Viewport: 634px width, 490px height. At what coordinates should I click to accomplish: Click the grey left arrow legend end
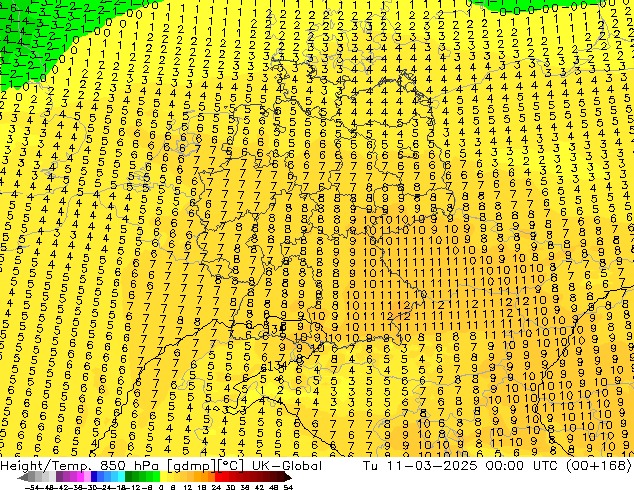pyautogui.click(x=22, y=478)
